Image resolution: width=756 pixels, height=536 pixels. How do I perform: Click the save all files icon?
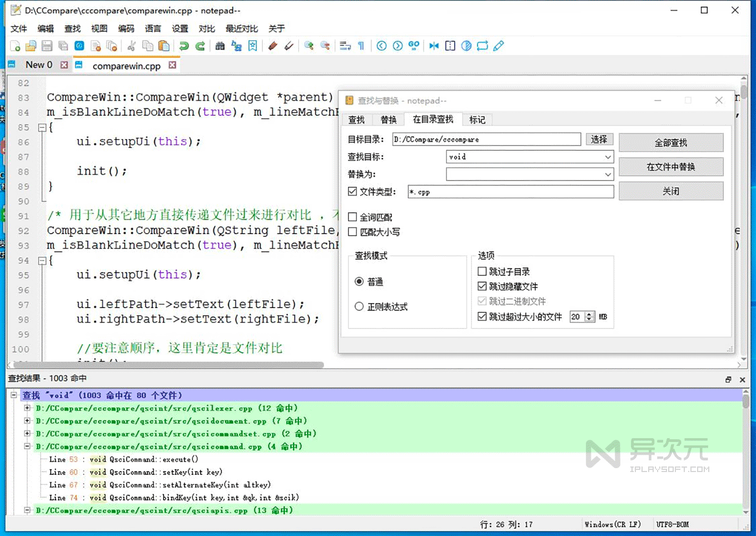tap(63, 46)
